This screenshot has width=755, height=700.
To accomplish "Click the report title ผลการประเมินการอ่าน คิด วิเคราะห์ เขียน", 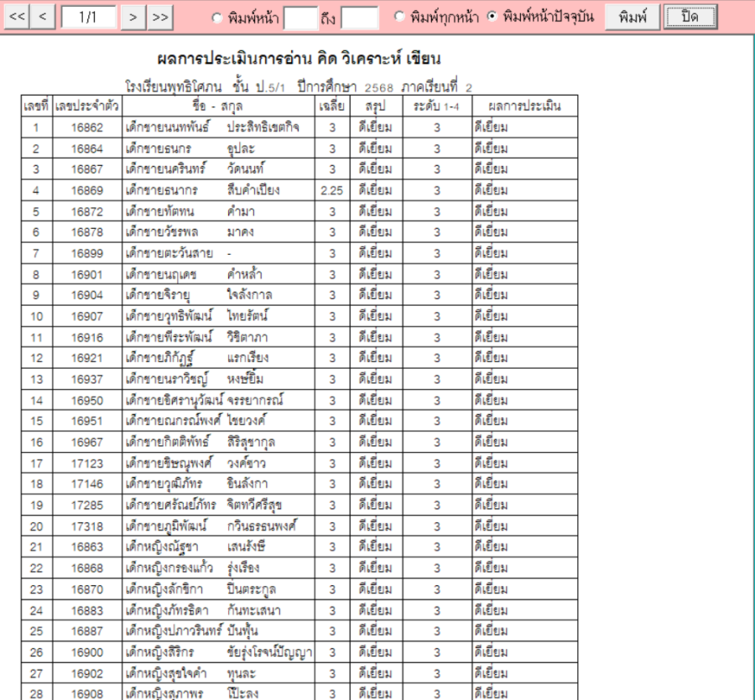I will 299,60.
